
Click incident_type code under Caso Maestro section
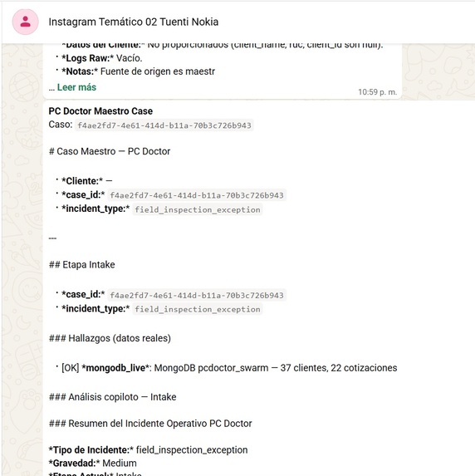(x=198, y=209)
